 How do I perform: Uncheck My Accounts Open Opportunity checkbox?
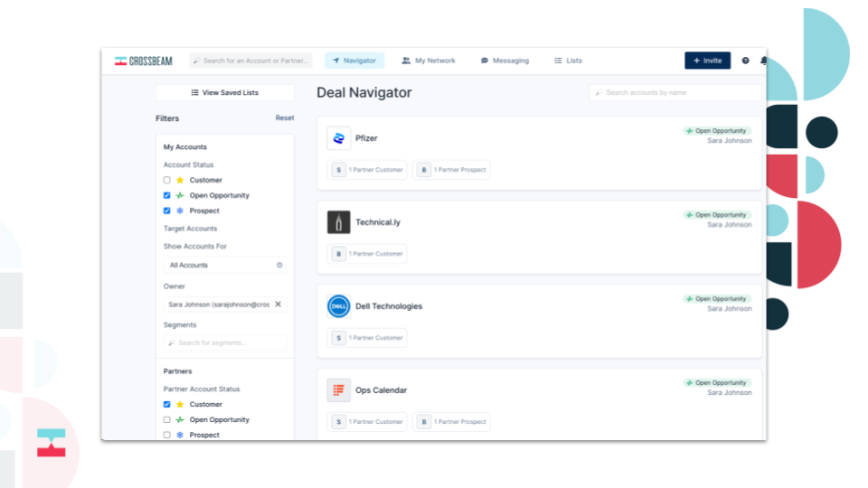167,195
